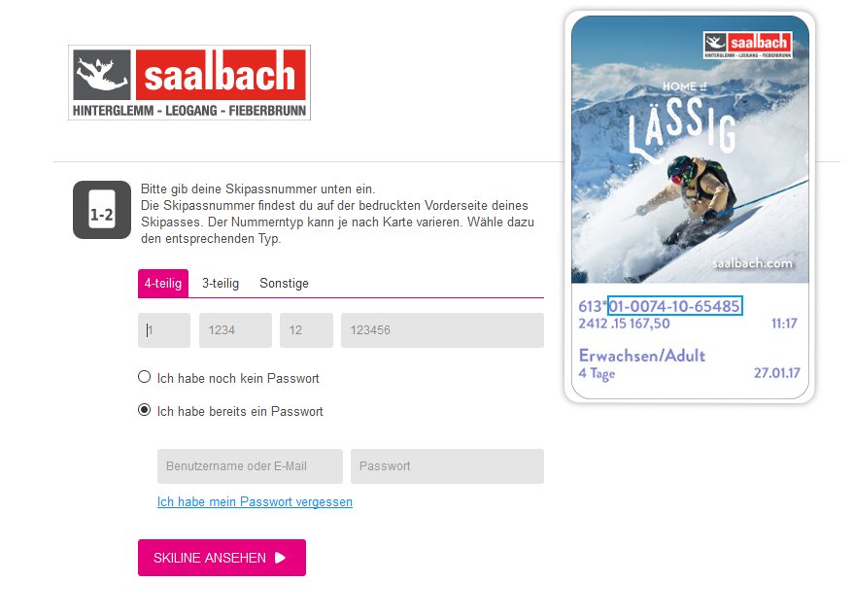This screenshot has width=854, height=616.
Task: Click the Passwort input field
Action: [x=447, y=466]
